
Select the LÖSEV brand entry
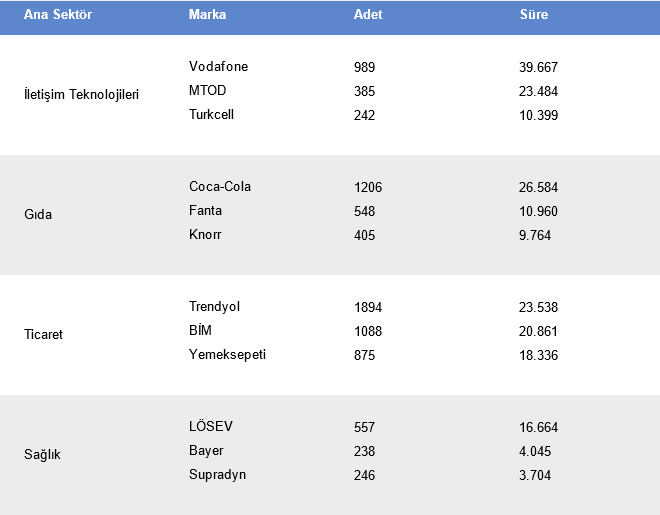click(x=210, y=427)
